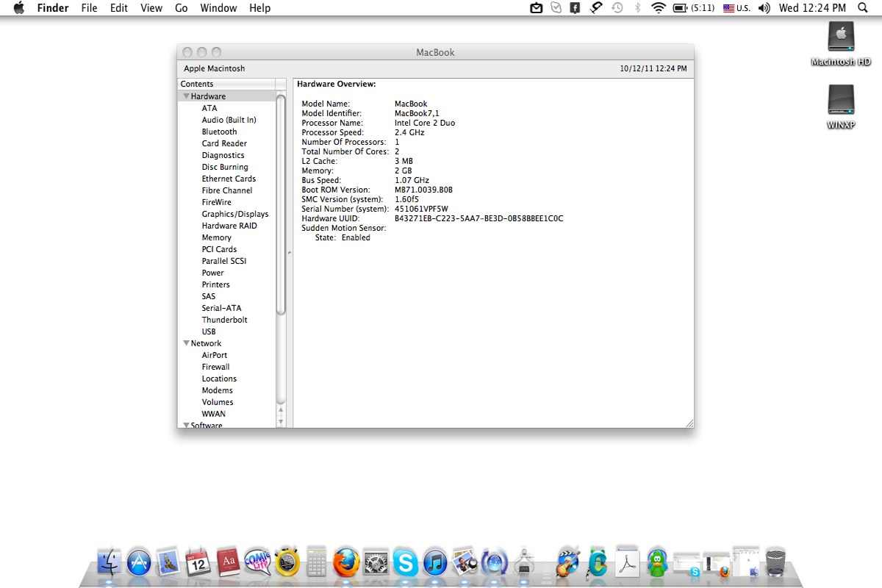Click the Serial Number value 451061VPF5W

[x=421, y=209]
